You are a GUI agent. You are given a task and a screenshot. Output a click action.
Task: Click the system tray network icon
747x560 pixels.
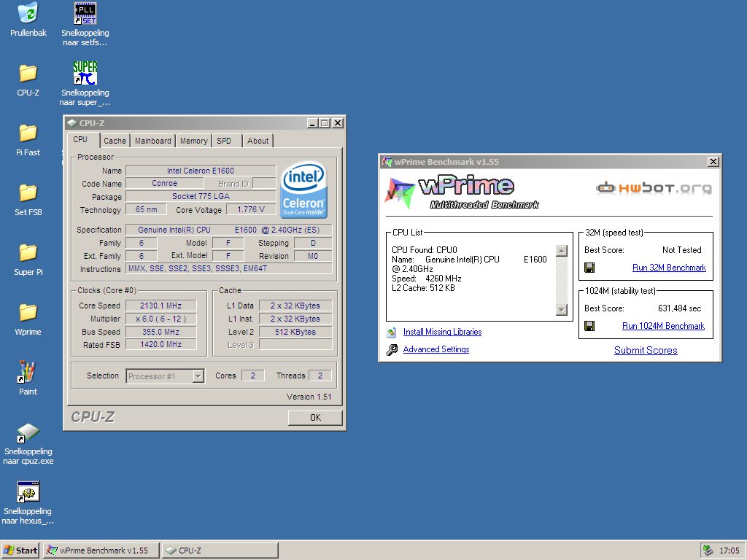click(x=708, y=551)
